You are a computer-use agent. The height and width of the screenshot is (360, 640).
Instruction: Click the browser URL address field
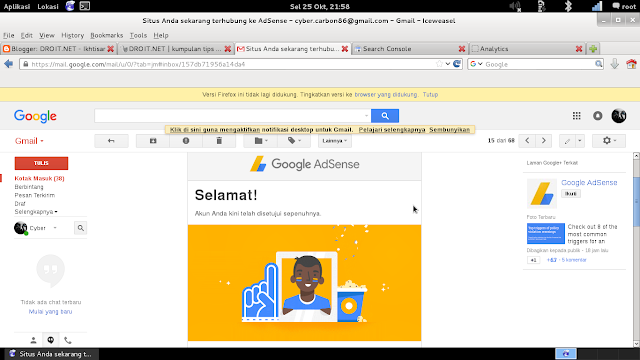click(233, 64)
